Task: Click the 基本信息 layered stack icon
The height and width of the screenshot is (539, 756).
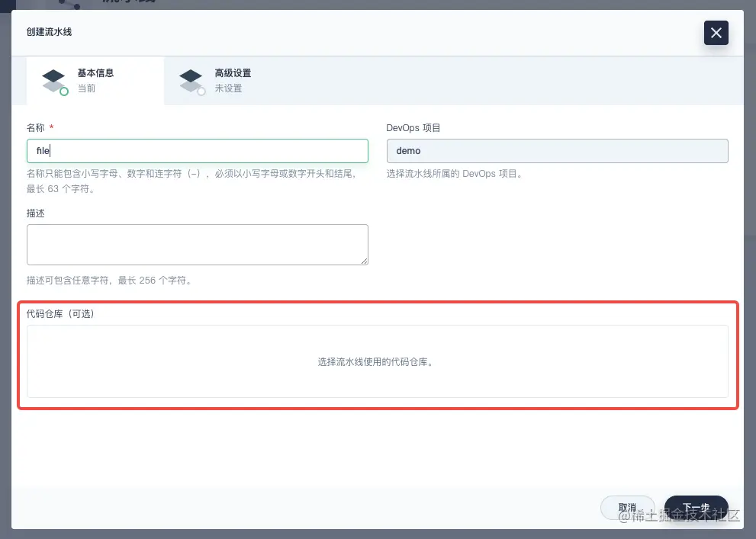Action: coord(54,82)
